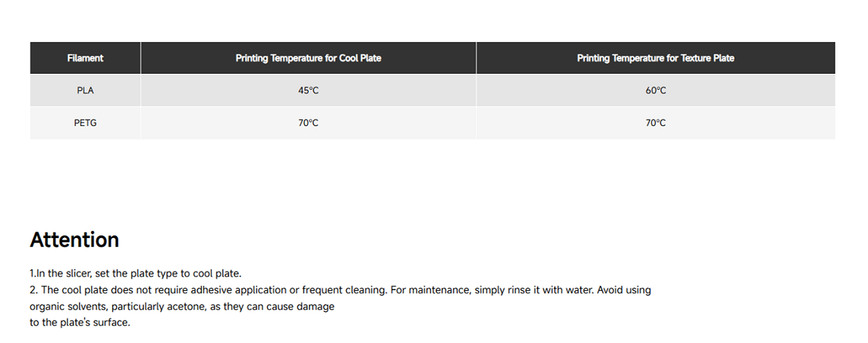Click the word "slicer" in note 1

[74, 274]
